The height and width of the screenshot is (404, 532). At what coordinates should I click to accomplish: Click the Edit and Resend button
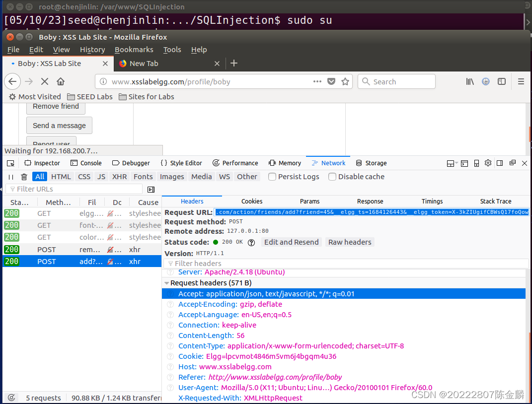[x=292, y=242]
